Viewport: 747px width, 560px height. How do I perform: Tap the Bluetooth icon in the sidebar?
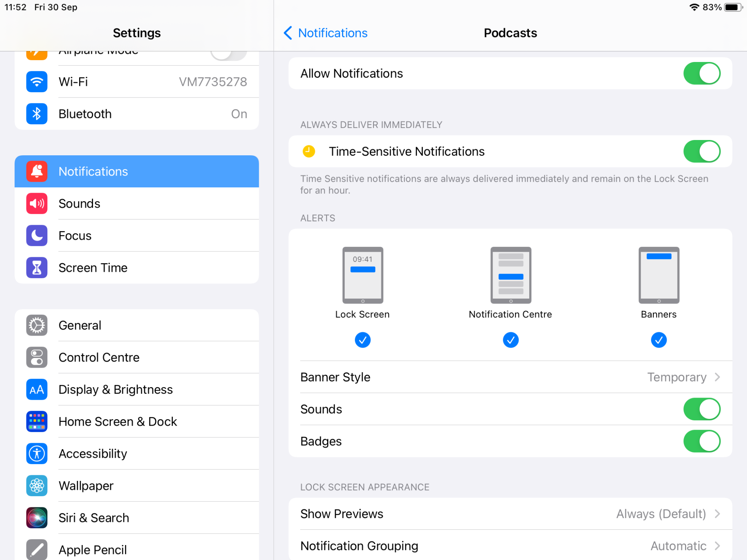[x=37, y=114]
